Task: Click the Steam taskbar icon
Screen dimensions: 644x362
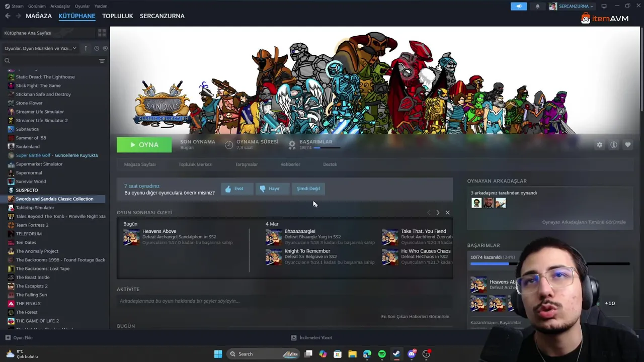Action: [396, 354]
